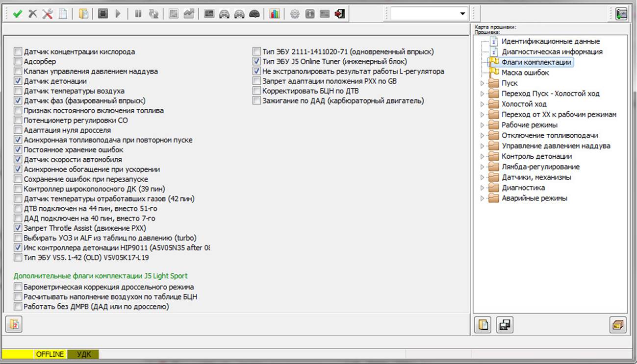637x364 pixels.
Task: Click the play triangle in toolbar
Action: [x=118, y=14]
